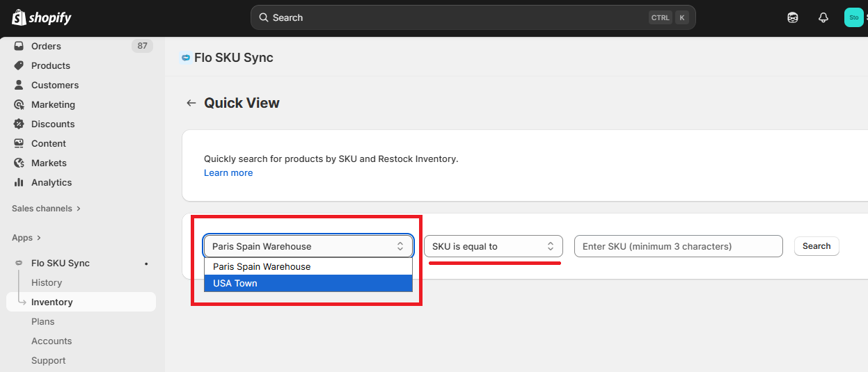Choose Paris Spain Warehouse list option

[x=308, y=266]
